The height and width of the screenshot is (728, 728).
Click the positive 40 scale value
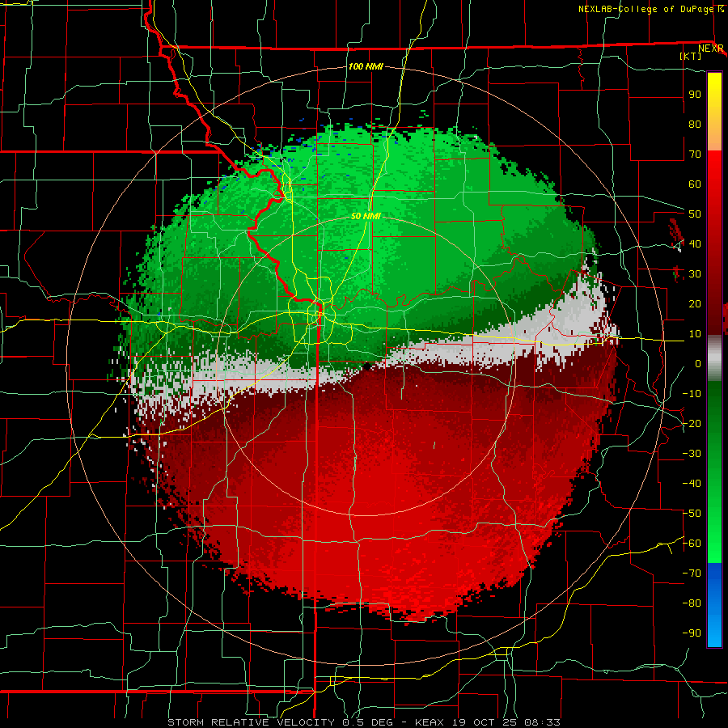click(695, 243)
